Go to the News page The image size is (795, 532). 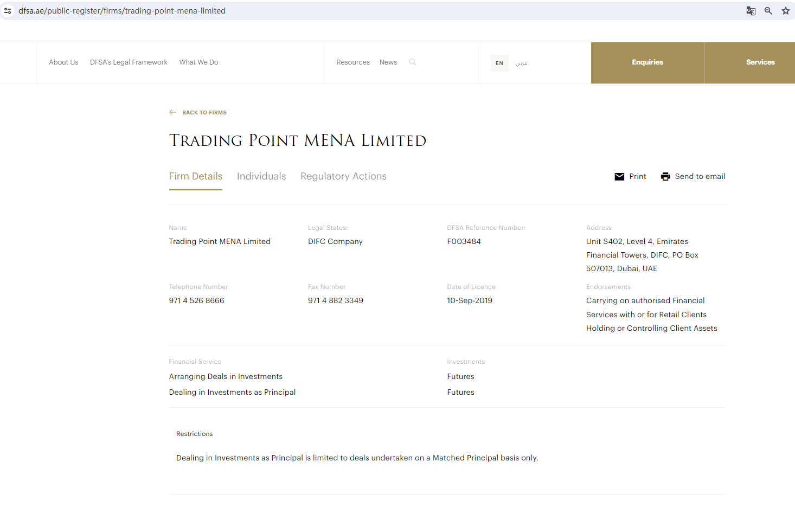[x=388, y=62]
